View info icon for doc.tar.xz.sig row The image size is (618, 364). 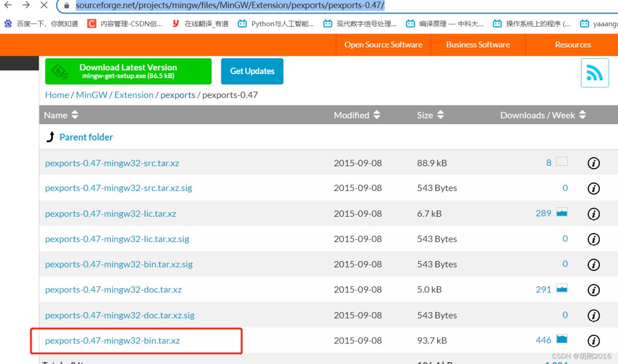[593, 315]
